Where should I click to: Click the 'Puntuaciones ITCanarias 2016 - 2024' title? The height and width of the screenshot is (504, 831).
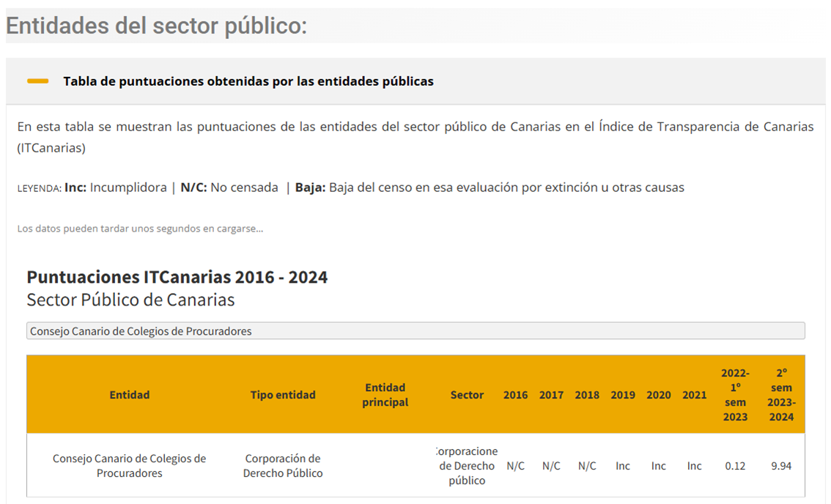click(x=177, y=278)
